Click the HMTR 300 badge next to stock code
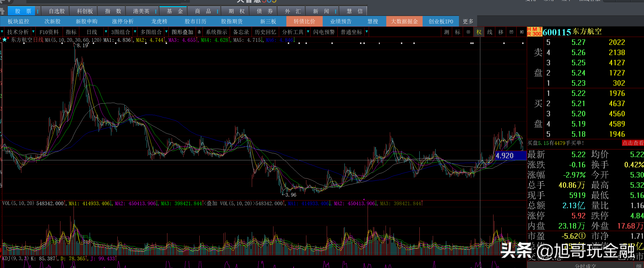 pos(535,32)
